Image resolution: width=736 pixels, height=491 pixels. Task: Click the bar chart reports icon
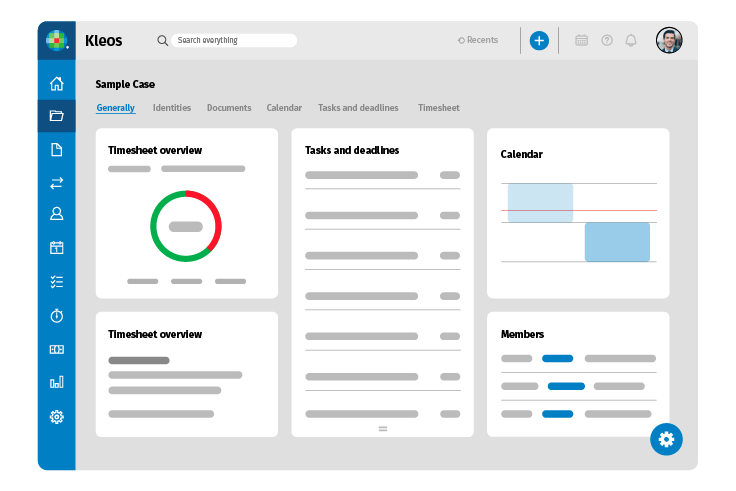tap(57, 382)
